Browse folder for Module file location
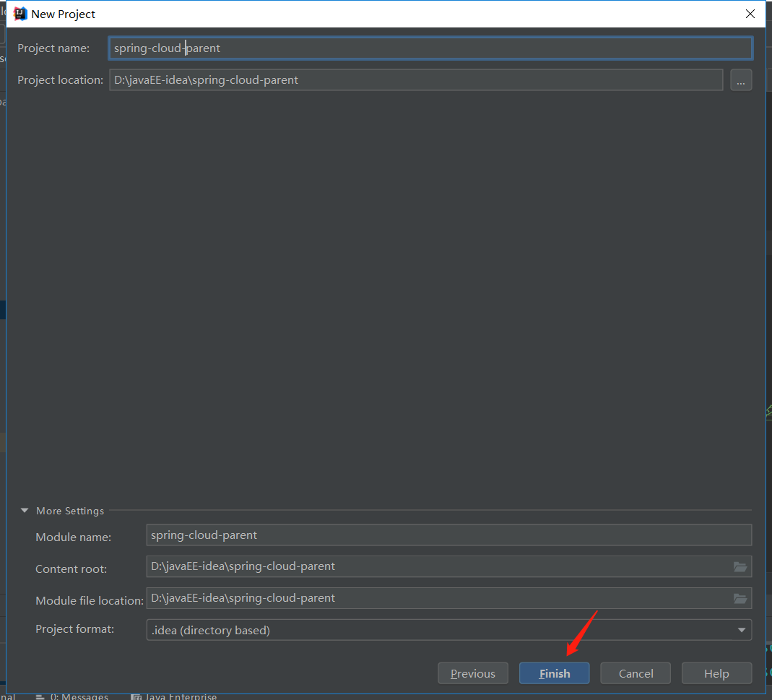 coord(740,599)
